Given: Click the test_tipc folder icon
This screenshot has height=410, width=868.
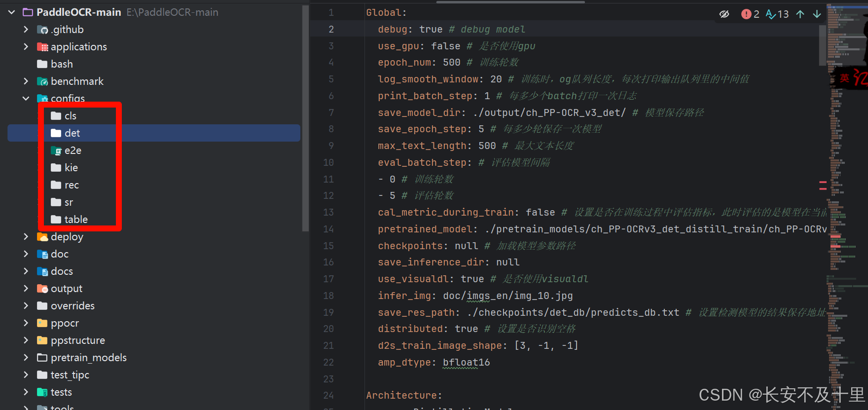Looking at the screenshot, I should pos(42,375).
